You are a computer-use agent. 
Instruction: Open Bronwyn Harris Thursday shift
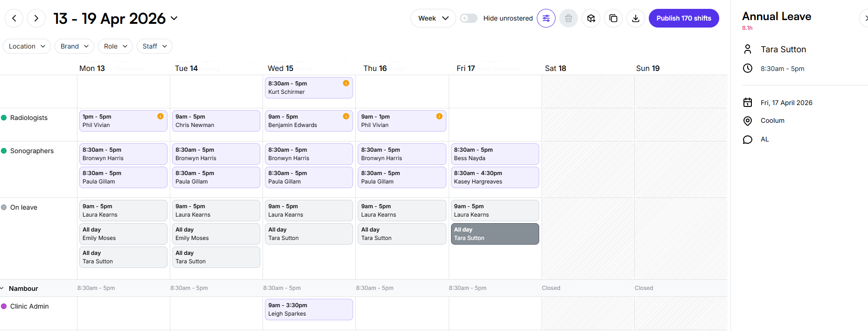tap(402, 154)
